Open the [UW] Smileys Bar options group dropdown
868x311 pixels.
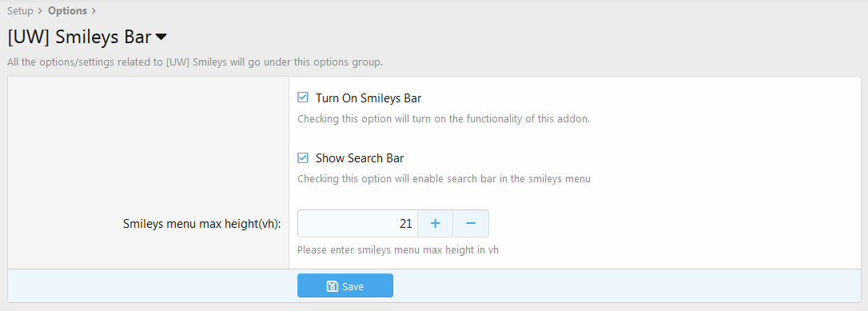[x=87, y=37]
